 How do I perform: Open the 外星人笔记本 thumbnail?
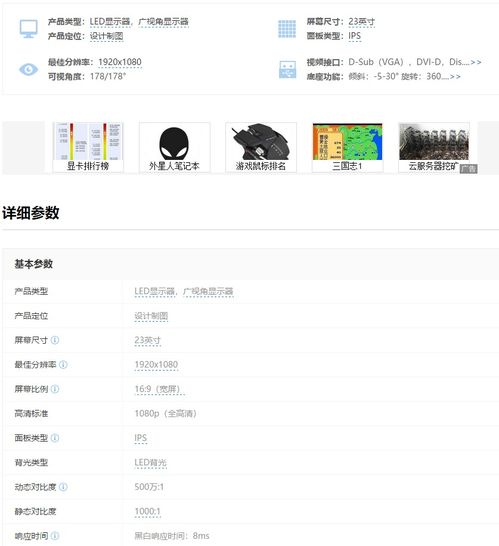[174, 147]
